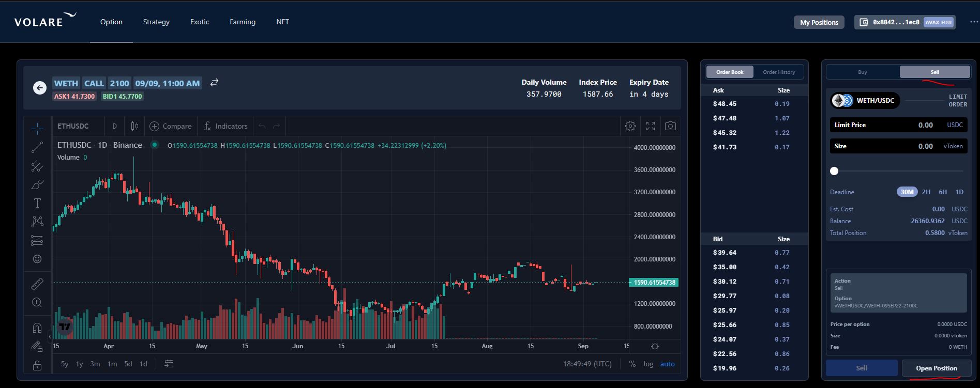The width and height of the screenshot is (980, 388).
Task: Select the crosshair cursor tool
Action: click(37, 128)
